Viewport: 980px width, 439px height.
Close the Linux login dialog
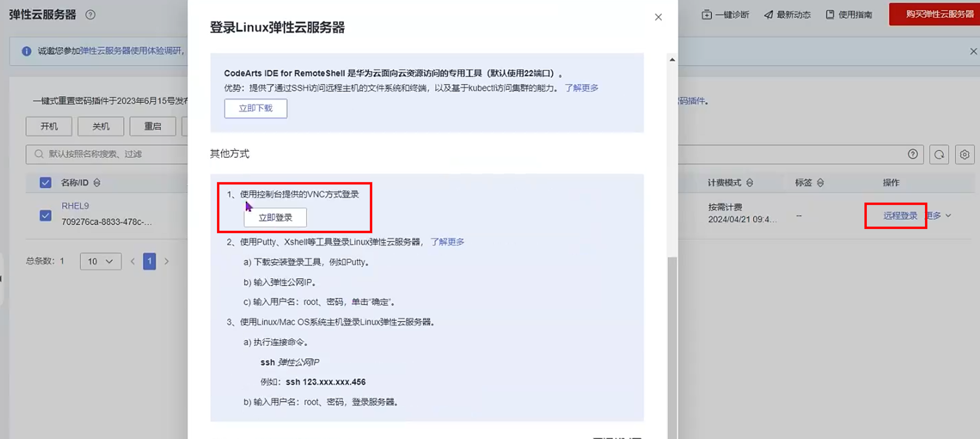click(x=658, y=17)
